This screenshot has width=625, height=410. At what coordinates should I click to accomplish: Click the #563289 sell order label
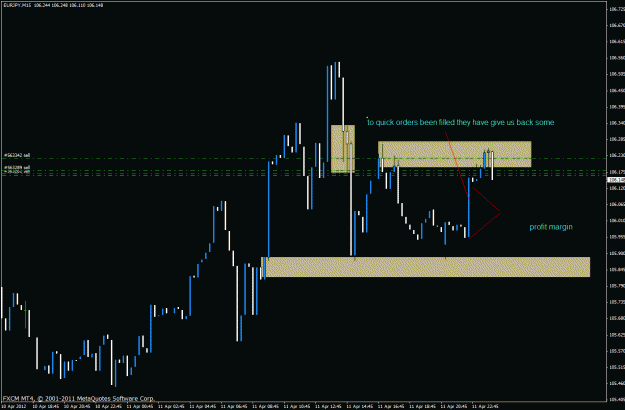click(x=17, y=167)
